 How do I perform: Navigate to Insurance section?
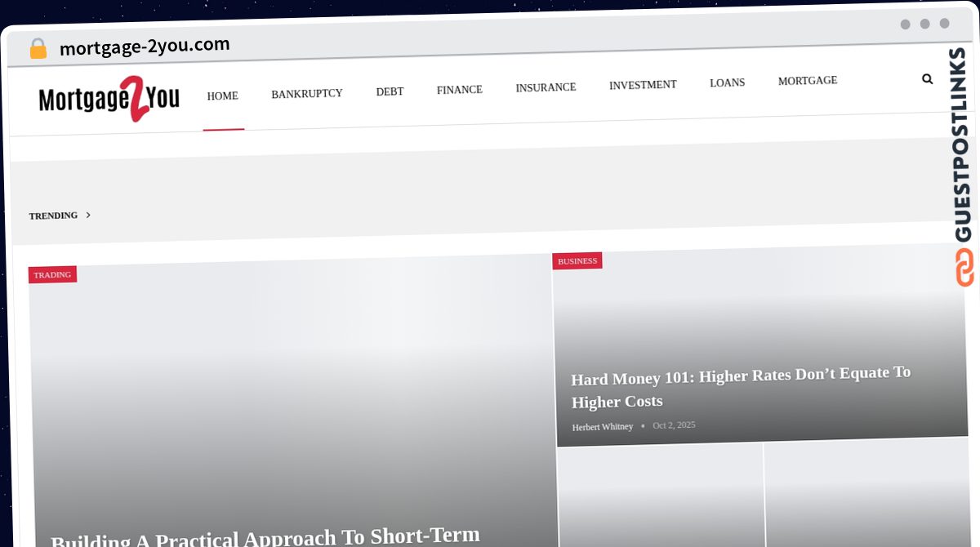546,87
